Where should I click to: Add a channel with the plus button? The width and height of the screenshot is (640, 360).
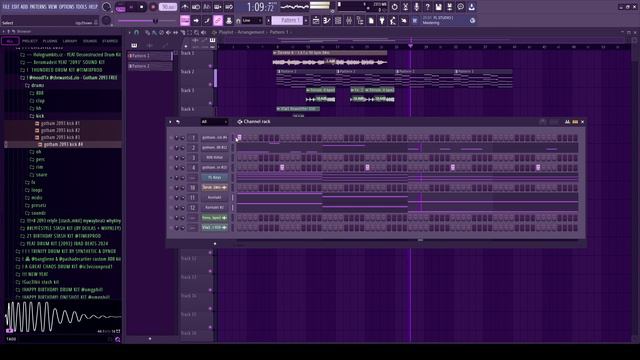(215, 244)
